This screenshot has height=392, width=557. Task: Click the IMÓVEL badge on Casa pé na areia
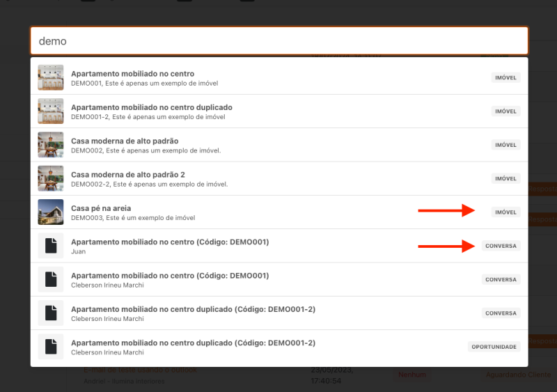(505, 212)
